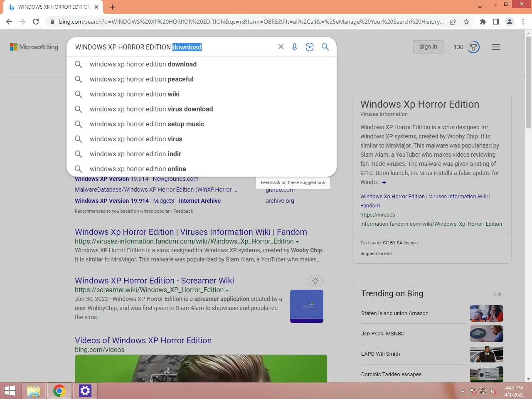Share this page from address bar
Viewport: 532px width, 399px height.
(453, 22)
